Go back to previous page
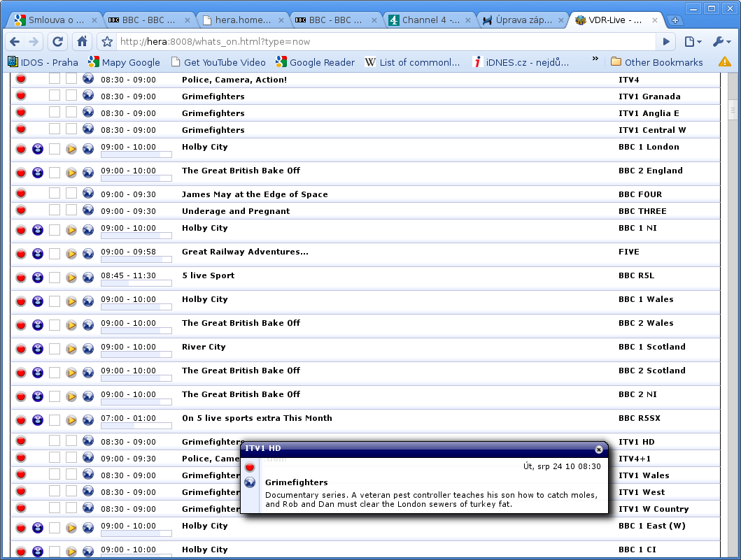This screenshot has width=741, height=560. coord(15,41)
